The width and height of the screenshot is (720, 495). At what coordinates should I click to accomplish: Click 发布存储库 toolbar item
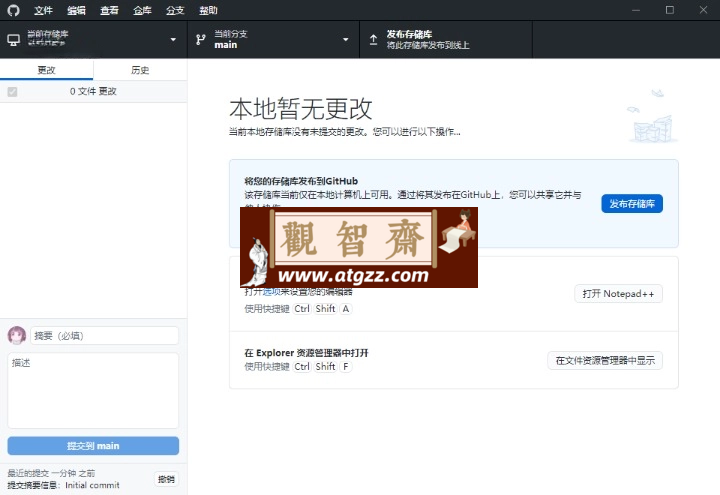coord(446,39)
